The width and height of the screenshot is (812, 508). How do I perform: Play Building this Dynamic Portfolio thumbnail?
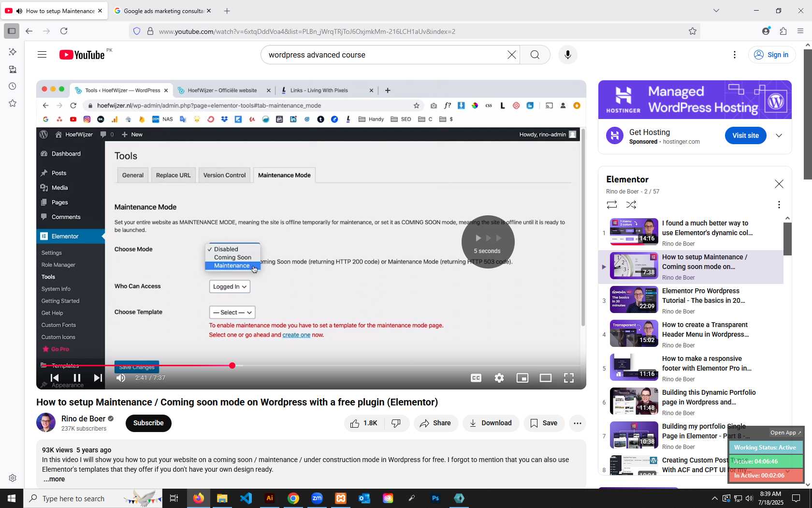634,401
